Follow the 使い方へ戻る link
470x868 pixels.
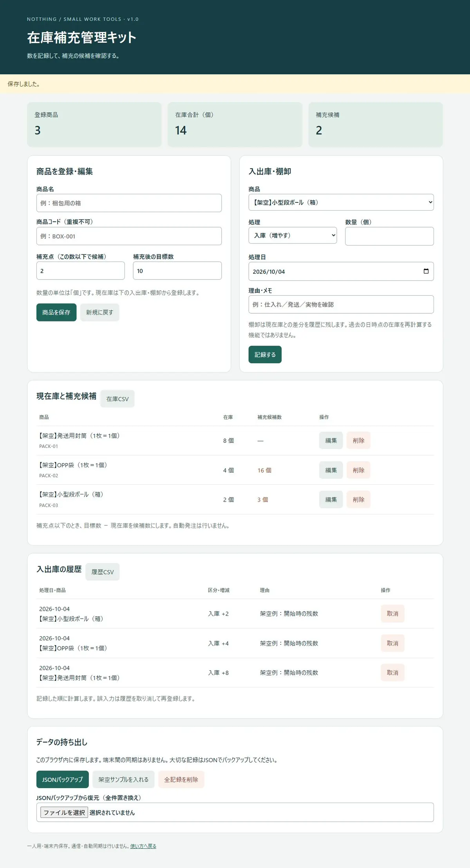(x=143, y=846)
